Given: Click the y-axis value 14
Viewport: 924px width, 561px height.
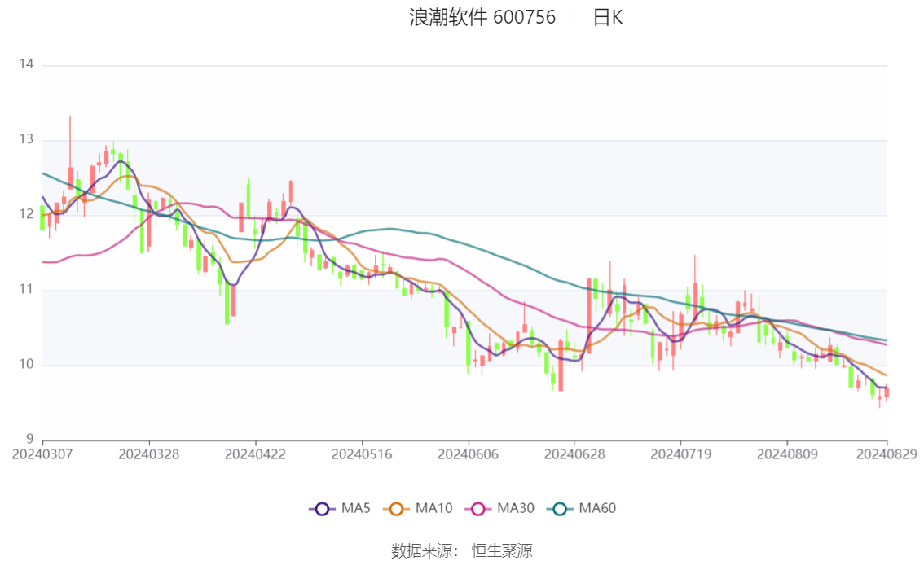Looking at the screenshot, I should 26,64.
